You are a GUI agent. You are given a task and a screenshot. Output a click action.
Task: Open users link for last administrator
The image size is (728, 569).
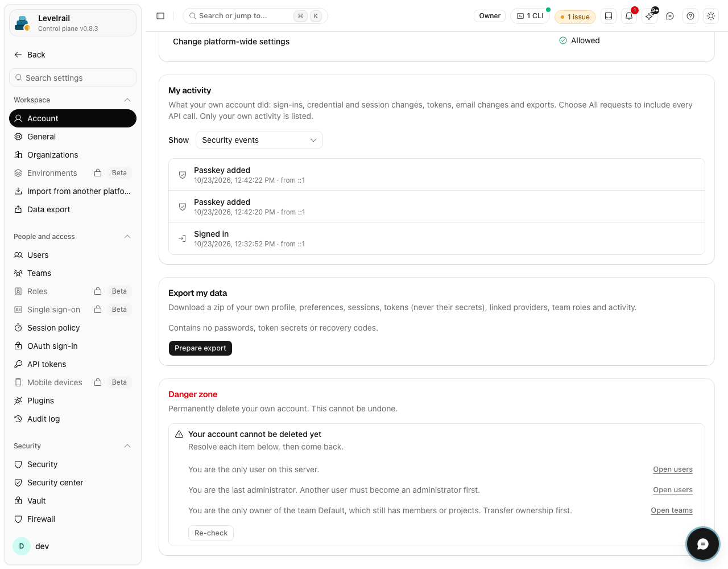tap(673, 490)
